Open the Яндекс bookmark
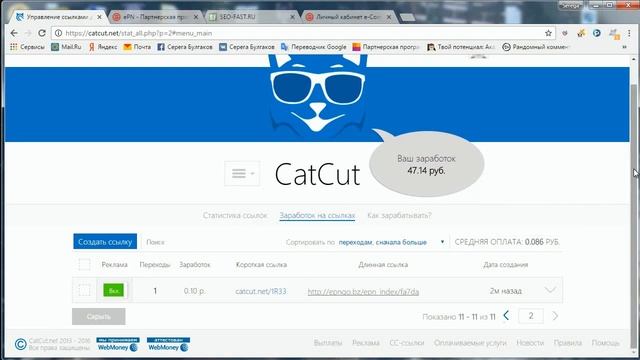Screen dimensions: 640x360 click(x=103, y=47)
